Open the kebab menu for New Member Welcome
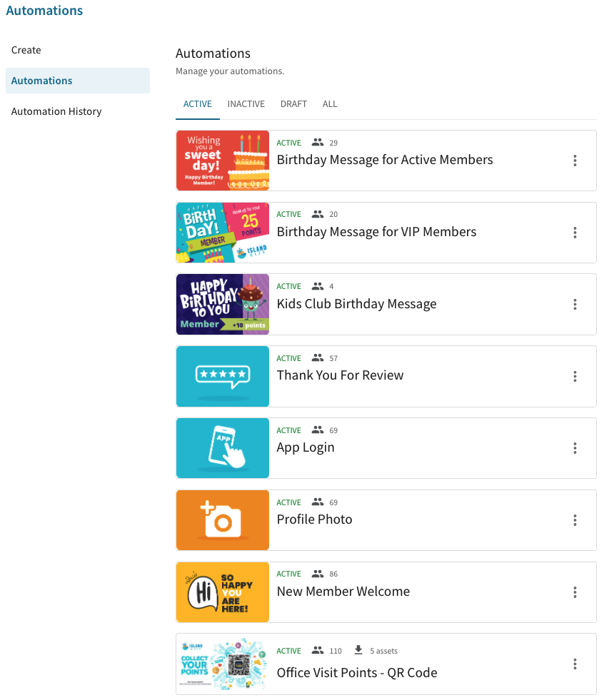604x700 pixels. (x=575, y=592)
